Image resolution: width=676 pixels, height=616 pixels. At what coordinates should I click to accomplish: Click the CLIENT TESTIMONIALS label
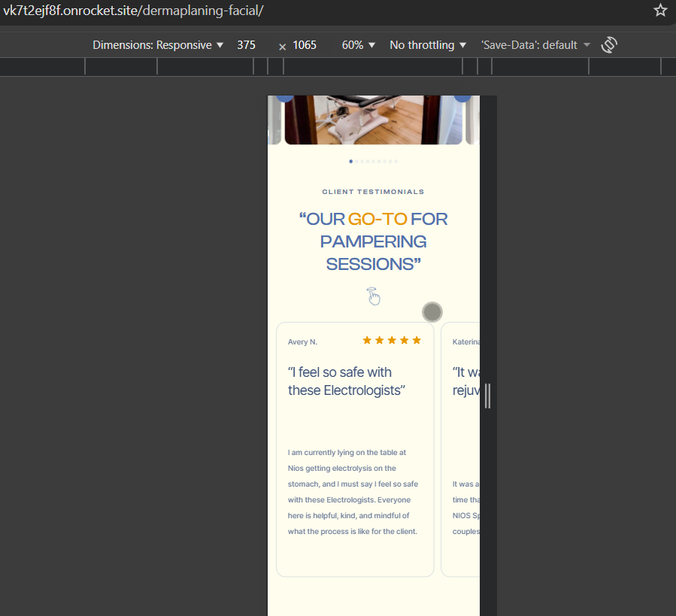tap(374, 192)
